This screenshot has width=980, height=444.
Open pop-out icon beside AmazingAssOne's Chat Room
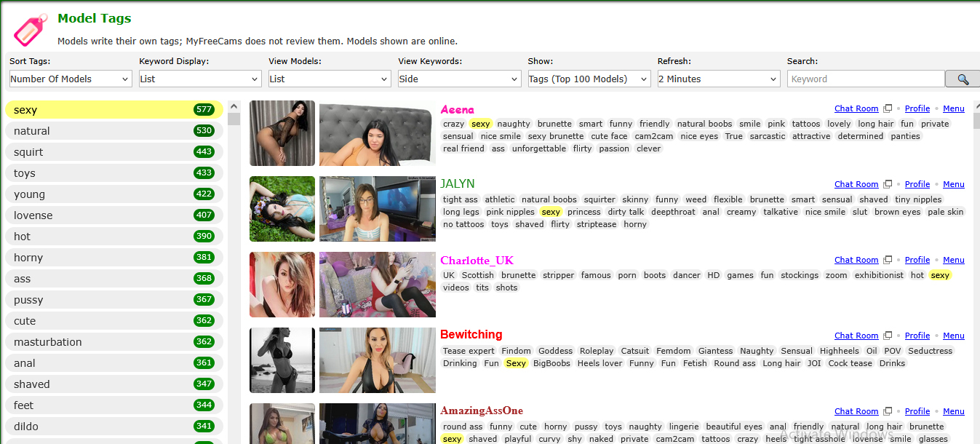[888, 411]
